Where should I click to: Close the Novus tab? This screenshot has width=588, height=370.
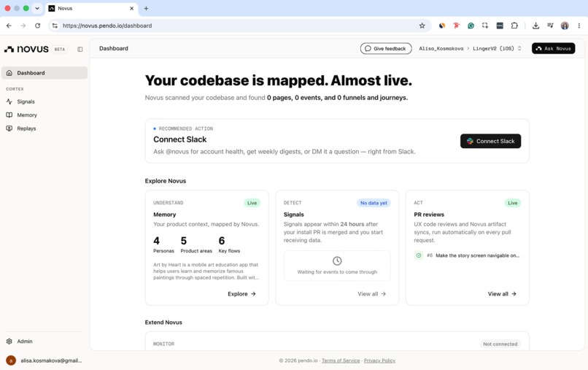(131, 8)
